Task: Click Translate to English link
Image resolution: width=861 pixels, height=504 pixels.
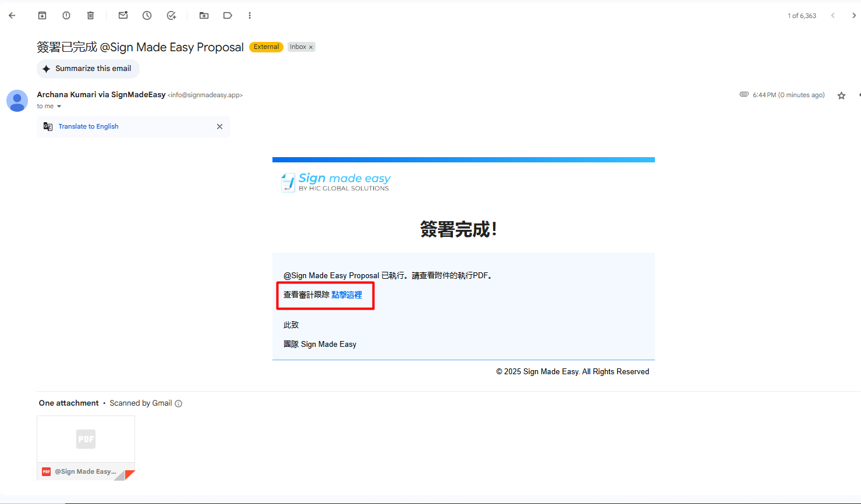Action: click(88, 127)
